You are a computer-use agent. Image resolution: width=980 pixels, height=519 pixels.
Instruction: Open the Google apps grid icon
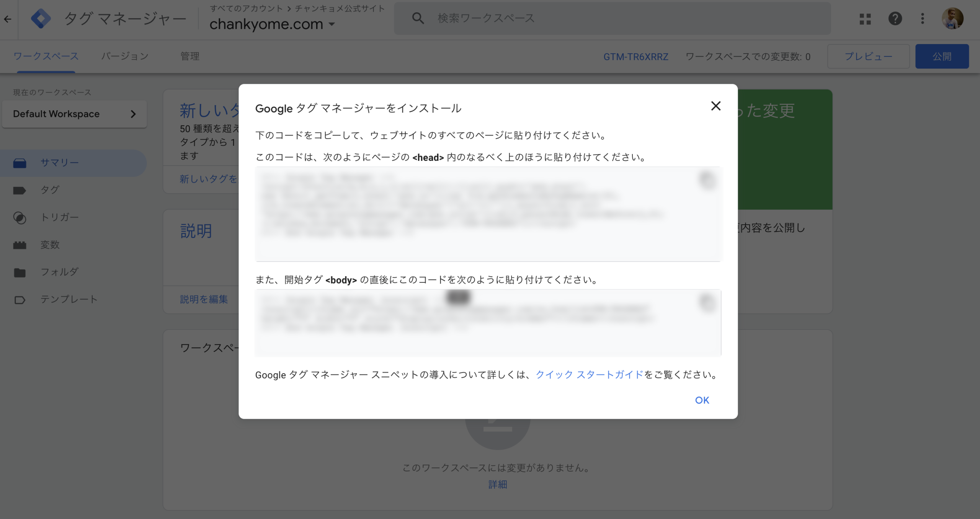(x=865, y=19)
